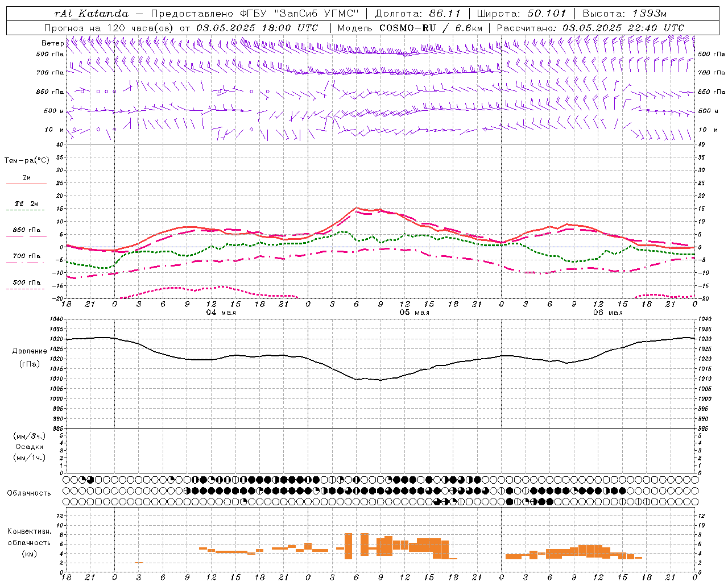This screenshot has height=582, width=728.
Task: Click the 700 гПа temperature legend entry
Action: pyautogui.click(x=27, y=256)
